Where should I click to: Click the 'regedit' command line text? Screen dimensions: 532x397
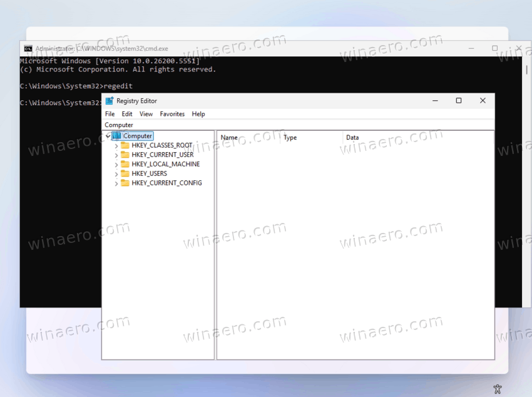tap(118, 86)
